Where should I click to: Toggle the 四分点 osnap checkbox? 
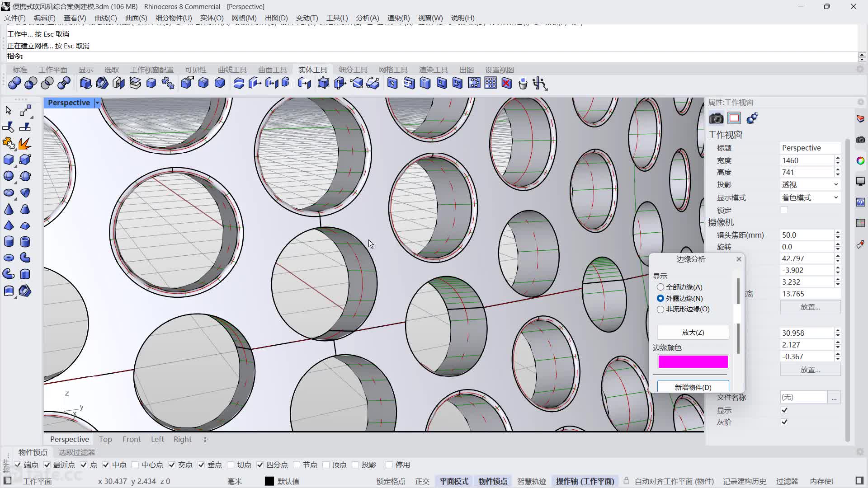260,465
